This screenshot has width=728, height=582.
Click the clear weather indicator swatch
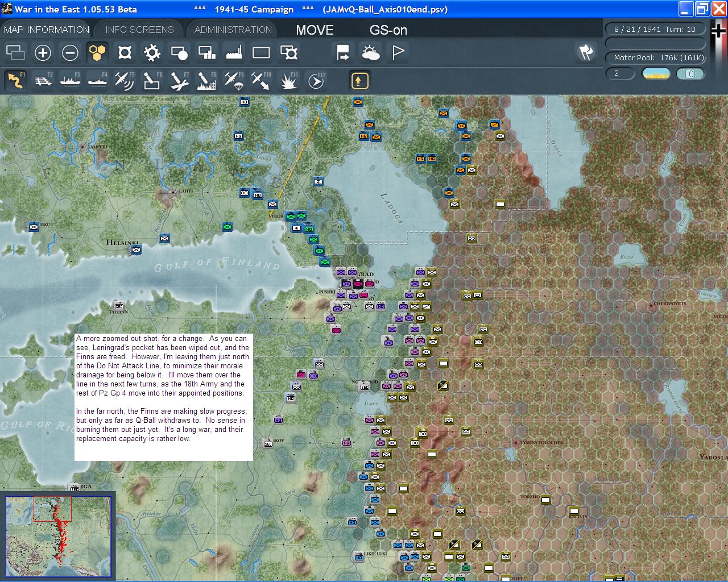point(656,74)
